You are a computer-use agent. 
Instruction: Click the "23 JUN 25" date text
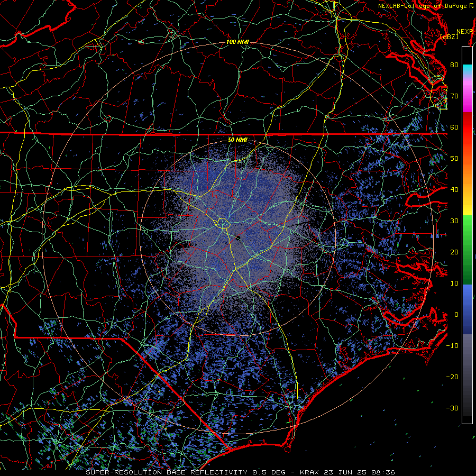(345, 472)
